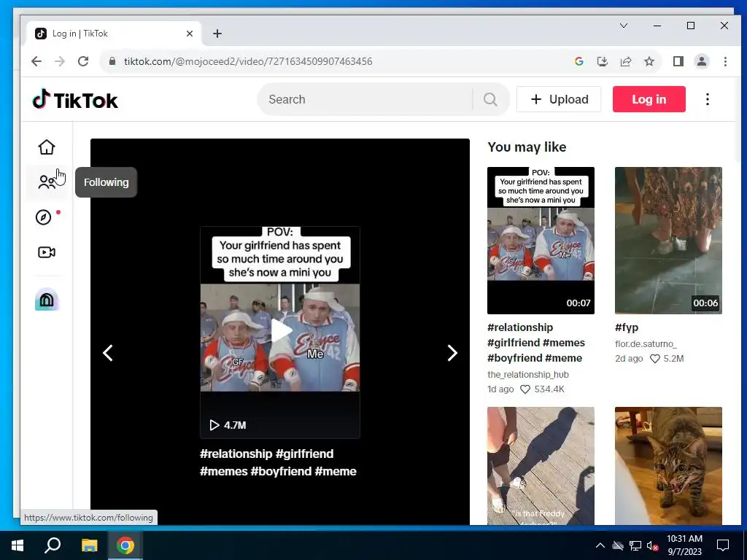747x560 pixels.
Task: Click the 4.7M play count
Action: pyautogui.click(x=228, y=425)
